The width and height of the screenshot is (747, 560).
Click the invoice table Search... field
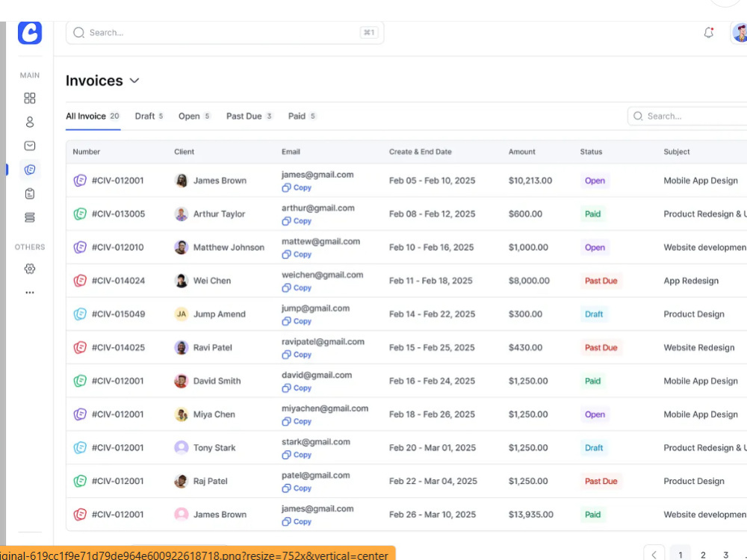tap(687, 116)
